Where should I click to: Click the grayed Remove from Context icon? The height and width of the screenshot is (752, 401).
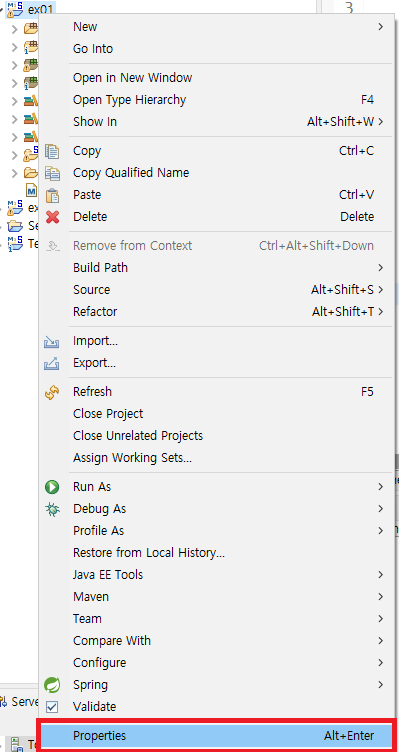click(x=52, y=246)
